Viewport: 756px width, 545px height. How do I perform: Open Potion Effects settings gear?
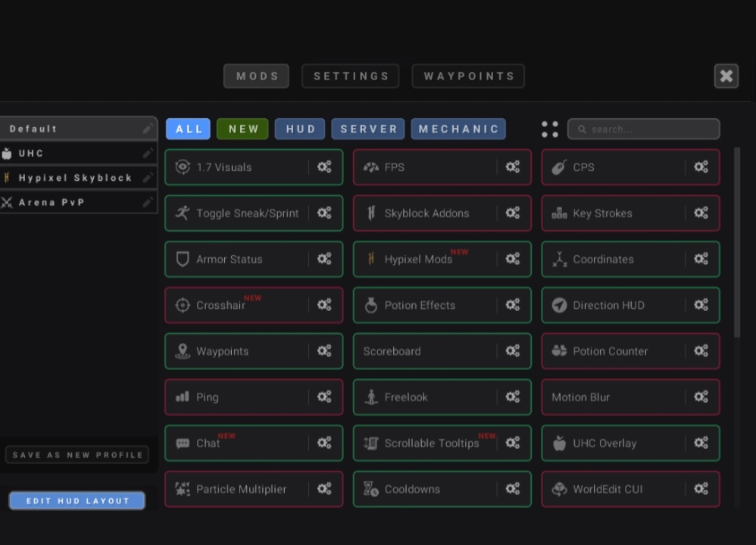tap(513, 304)
